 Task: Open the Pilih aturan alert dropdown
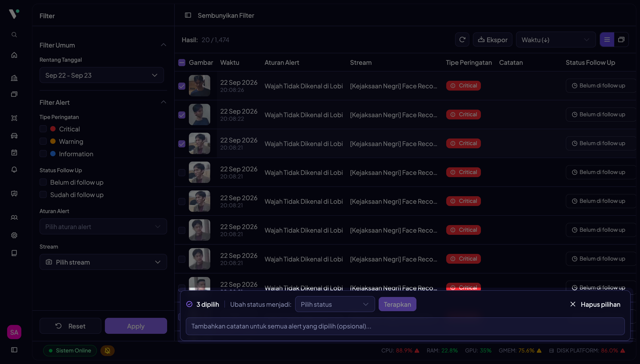coord(103,226)
